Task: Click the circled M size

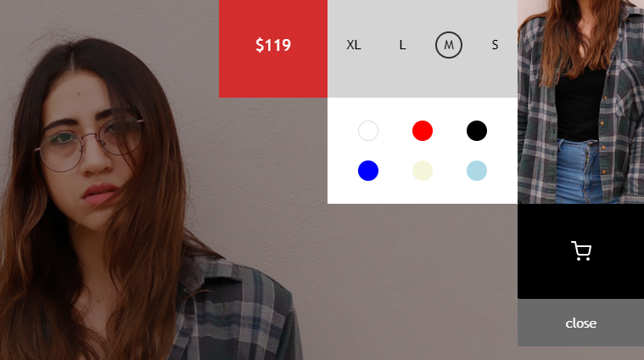Action: click(449, 45)
